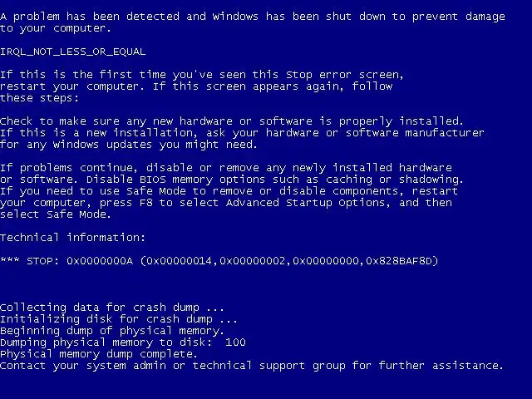Click the word 'F8' in instructions

[x=146, y=203]
